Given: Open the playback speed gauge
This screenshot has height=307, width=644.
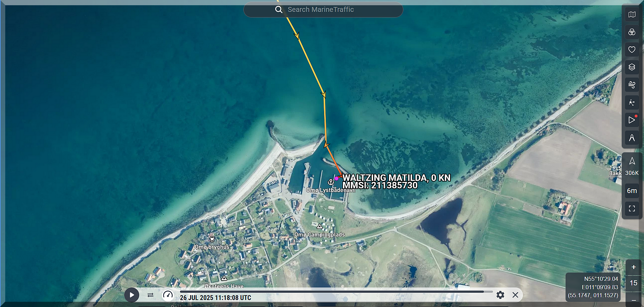Looking at the screenshot, I should click(168, 295).
